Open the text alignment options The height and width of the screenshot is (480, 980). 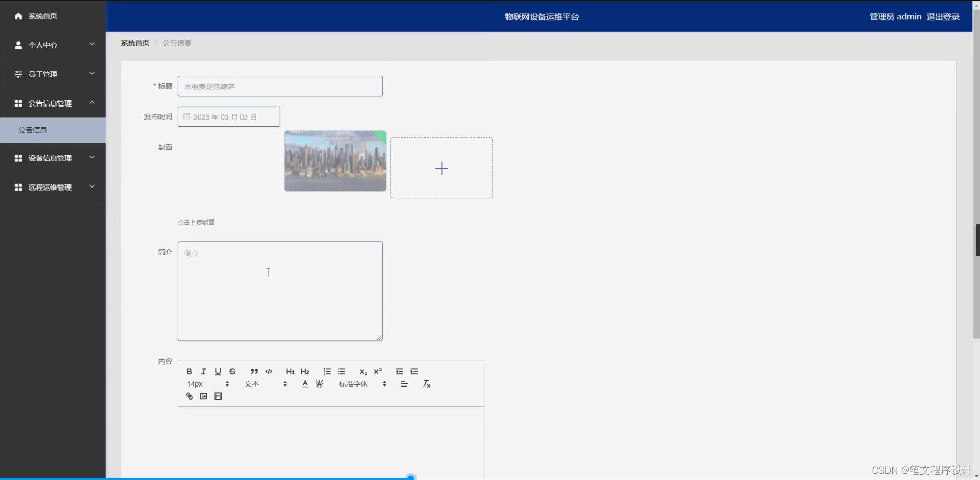pos(404,384)
